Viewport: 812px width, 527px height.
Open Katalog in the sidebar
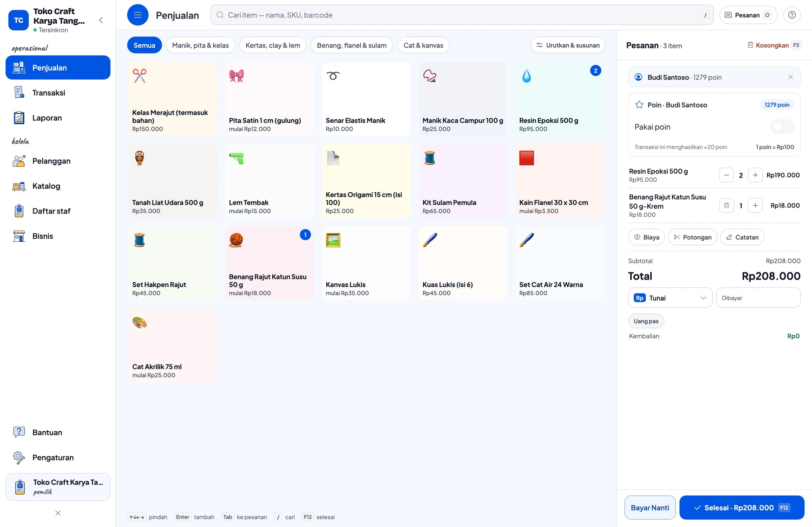(x=58, y=186)
